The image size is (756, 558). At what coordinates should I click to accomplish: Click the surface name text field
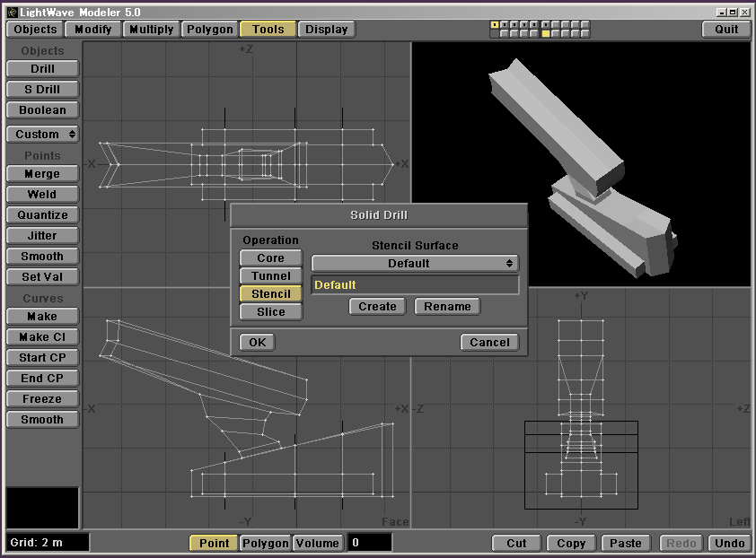tap(415, 285)
